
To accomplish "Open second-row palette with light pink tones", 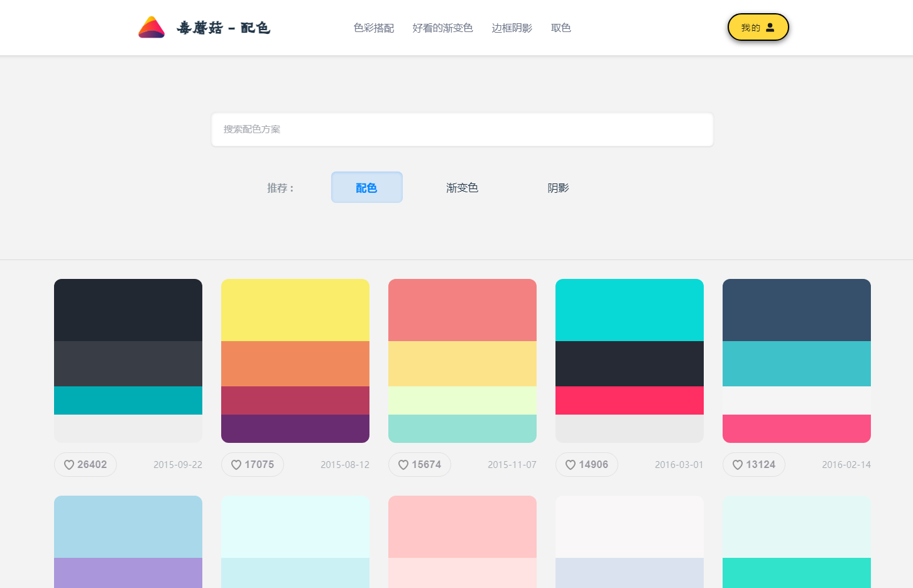I will [462, 542].
